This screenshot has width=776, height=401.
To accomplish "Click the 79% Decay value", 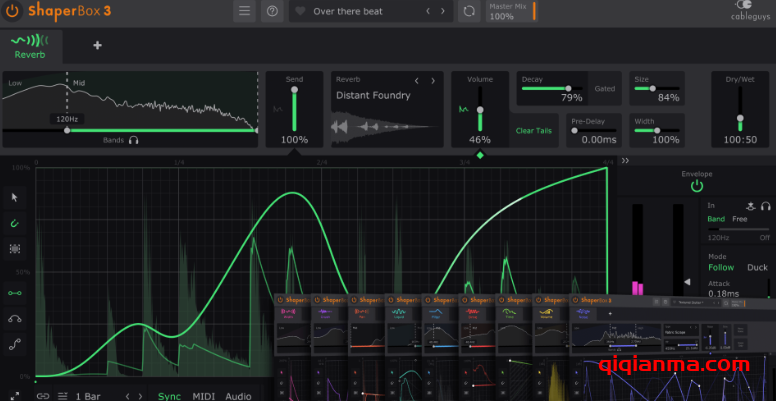I will [572, 98].
